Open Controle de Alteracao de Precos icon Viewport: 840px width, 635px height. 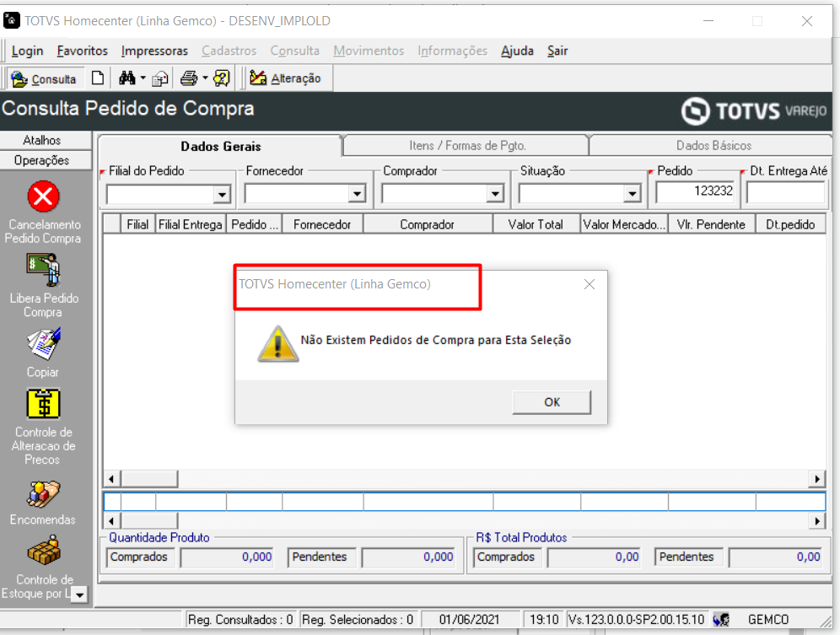43,403
